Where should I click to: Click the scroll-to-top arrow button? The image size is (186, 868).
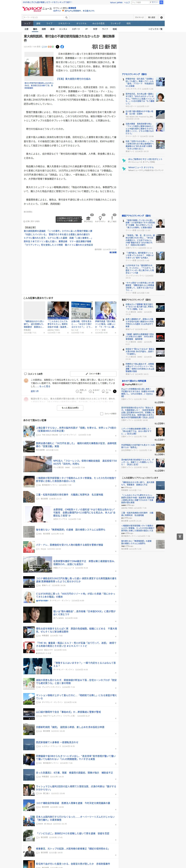(x=180, y=536)
